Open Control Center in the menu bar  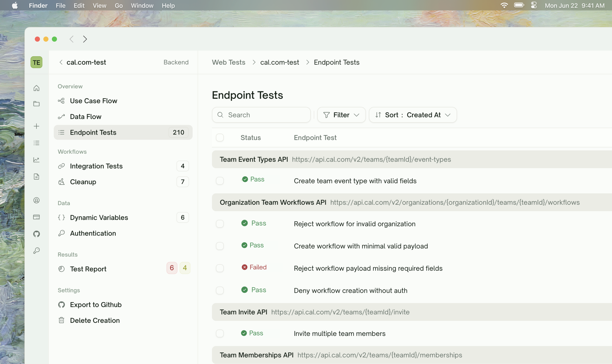pos(534,5)
